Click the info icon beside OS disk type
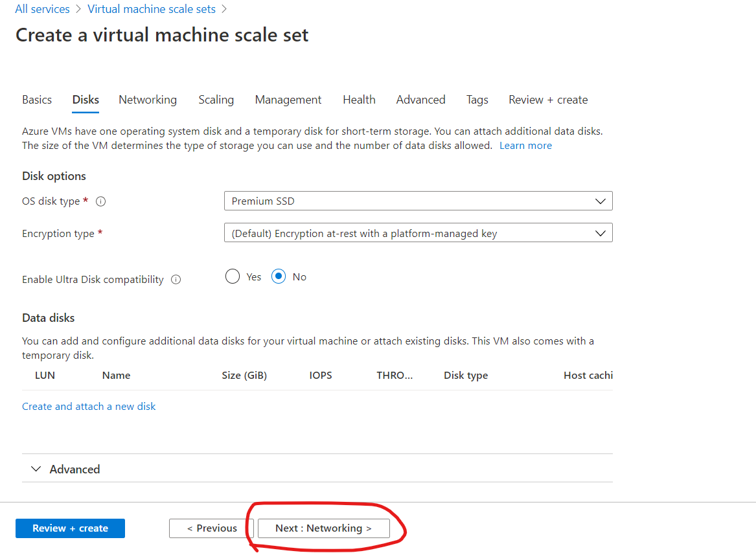The height and width of the screenshot is (553, 756). pos(101,201)
